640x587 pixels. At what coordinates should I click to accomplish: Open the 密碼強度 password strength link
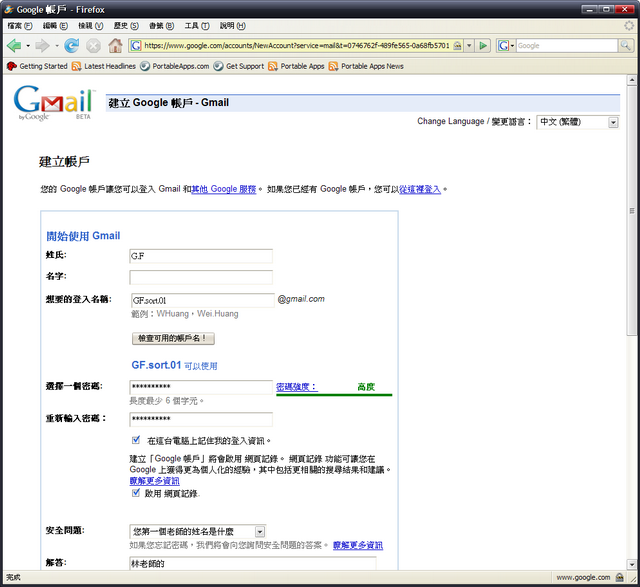pos(297,387)
